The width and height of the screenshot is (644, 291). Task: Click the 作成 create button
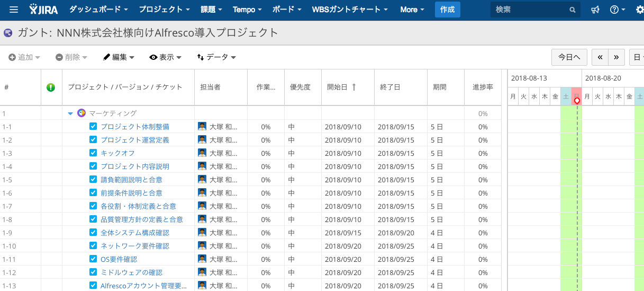click(x=448, y=10)
